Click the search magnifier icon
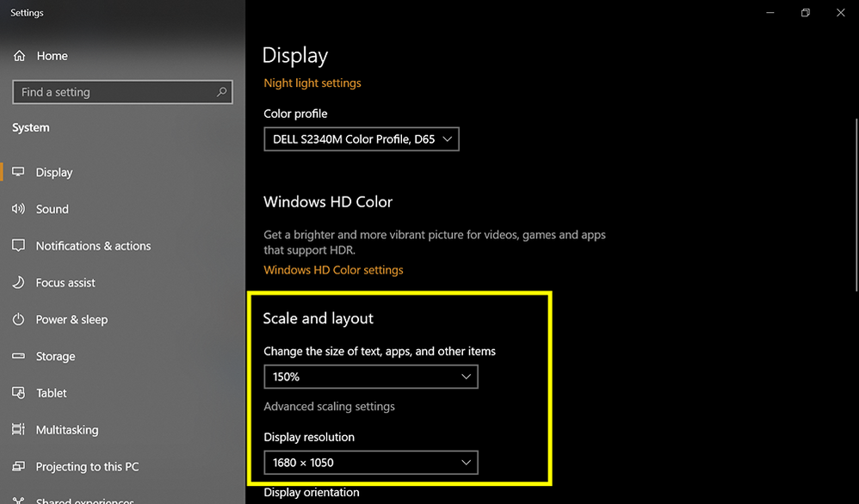The height and width of the screenshot is (504, 859). tap(222, 92)
